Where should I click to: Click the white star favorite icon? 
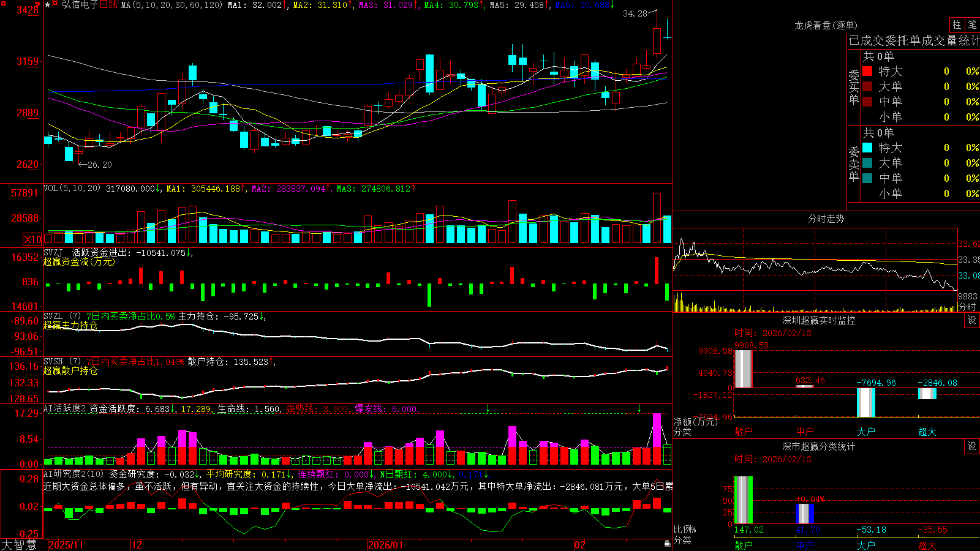(48, 5)
